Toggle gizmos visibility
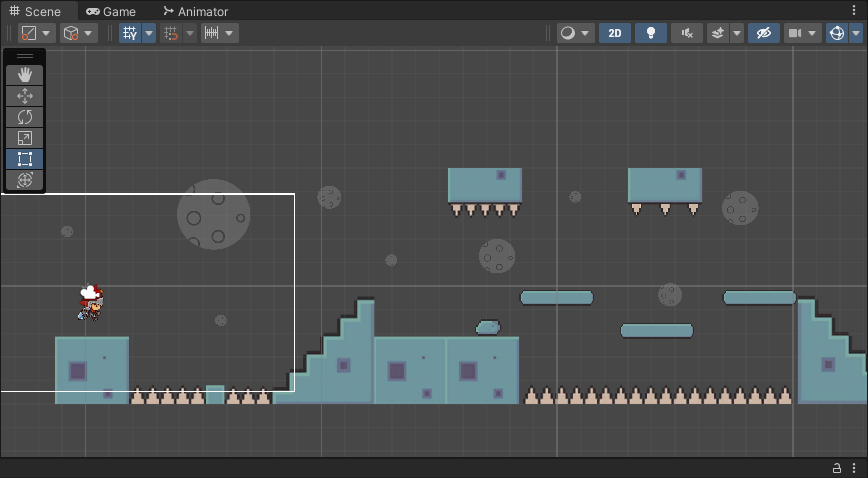Image resolution: width=868 pixels, height=478 pixels. tap(837, 33)
